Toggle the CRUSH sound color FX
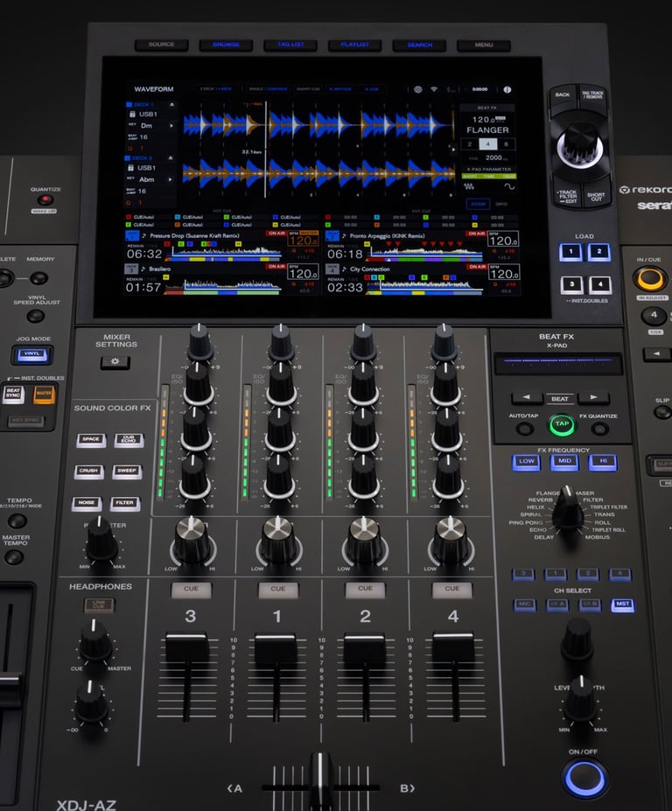672x811 pixels. (89, 472)
